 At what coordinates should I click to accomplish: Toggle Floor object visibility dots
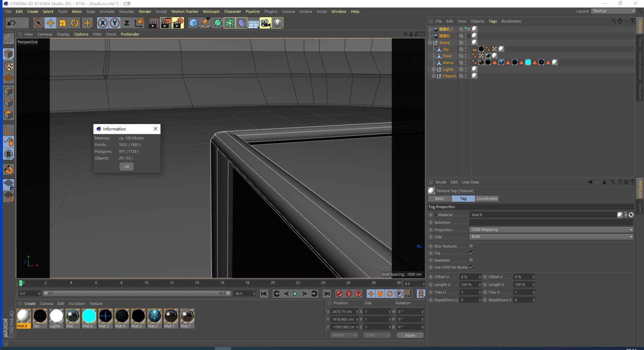(x=466, y=56)
